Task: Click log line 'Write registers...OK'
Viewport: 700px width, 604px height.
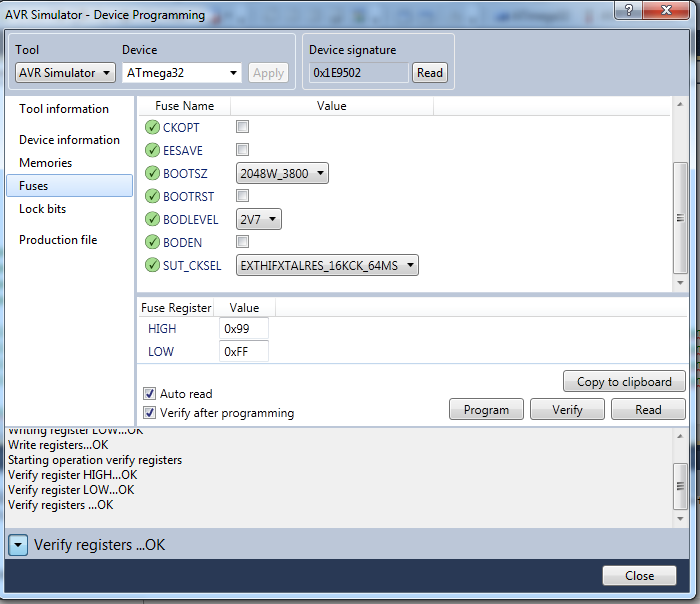Action: (58, 445)
